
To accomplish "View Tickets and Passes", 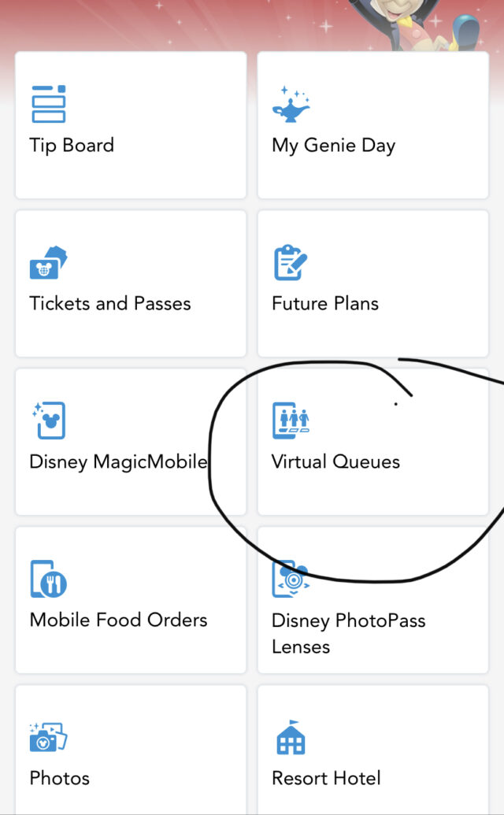I will point(130,283).
